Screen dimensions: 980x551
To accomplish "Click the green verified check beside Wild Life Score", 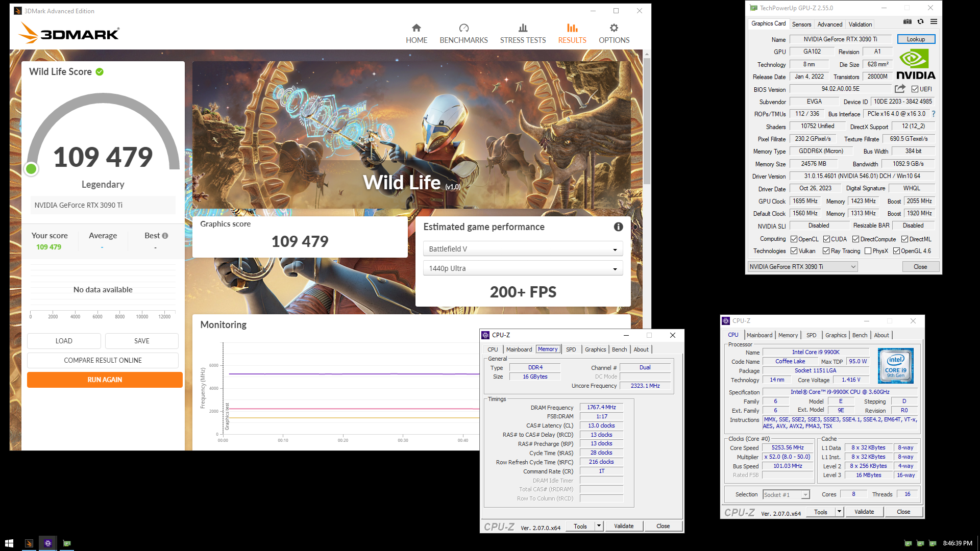I will (x=100, y=72).
